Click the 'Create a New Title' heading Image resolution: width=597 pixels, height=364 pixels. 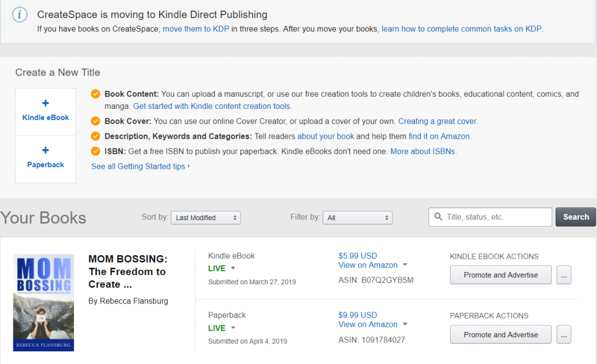point(58,72)
